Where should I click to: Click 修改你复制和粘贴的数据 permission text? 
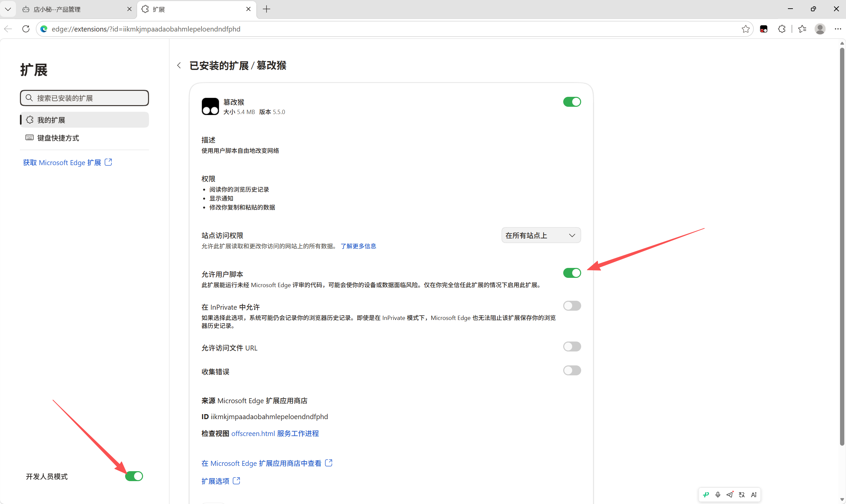(242, 207)
